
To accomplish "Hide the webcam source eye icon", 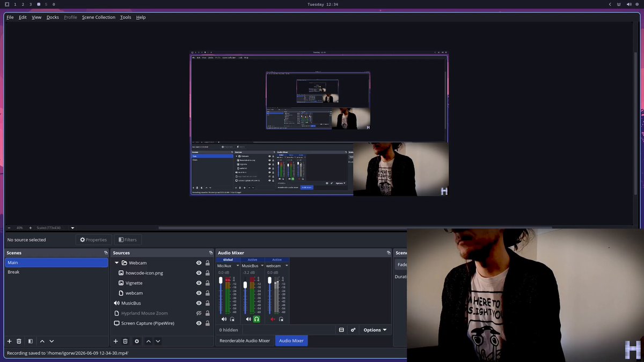I will 199,293.
